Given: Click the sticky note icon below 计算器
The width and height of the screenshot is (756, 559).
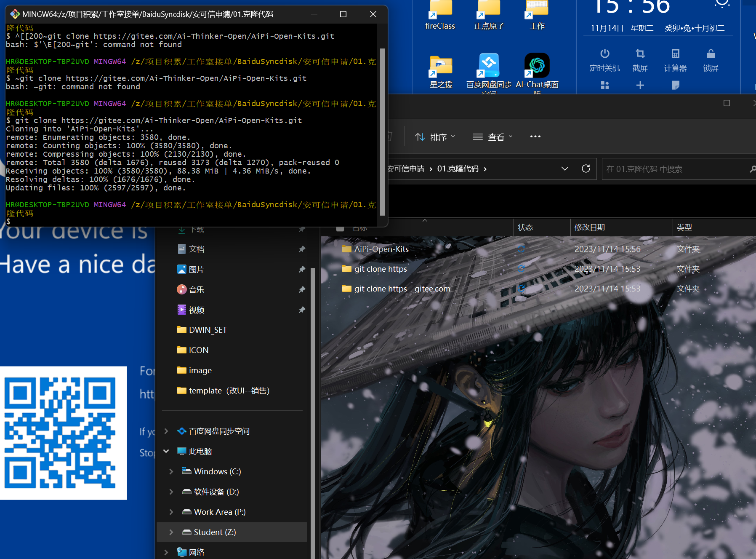Looking at the screenshot, I should 676,85.
